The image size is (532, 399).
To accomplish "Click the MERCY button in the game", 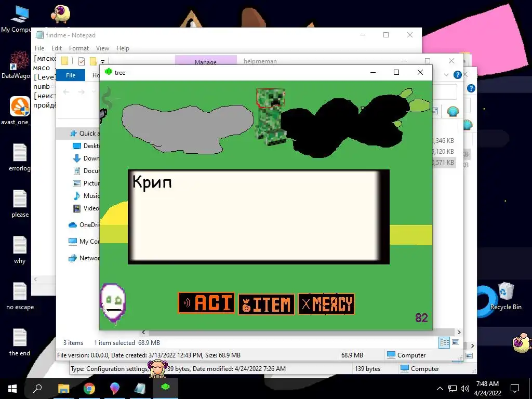I will click(326, 303).
